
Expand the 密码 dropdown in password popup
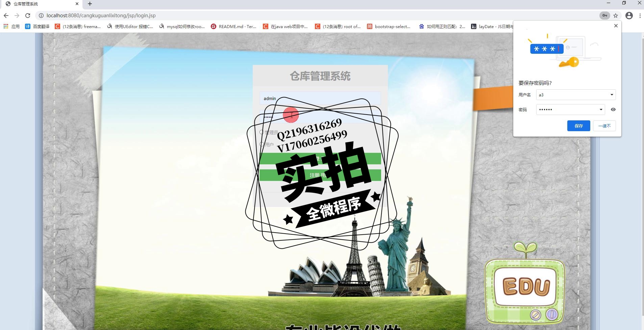[x=601, y=110]
